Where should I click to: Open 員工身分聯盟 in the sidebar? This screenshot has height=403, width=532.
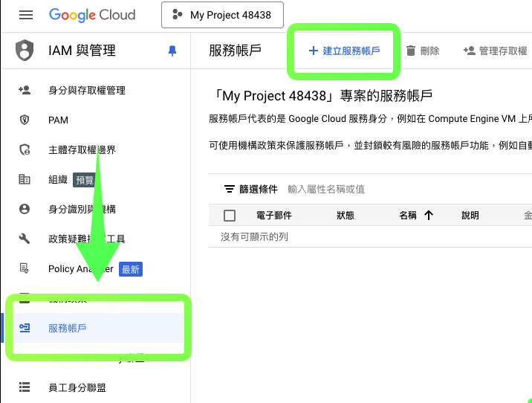77,387
